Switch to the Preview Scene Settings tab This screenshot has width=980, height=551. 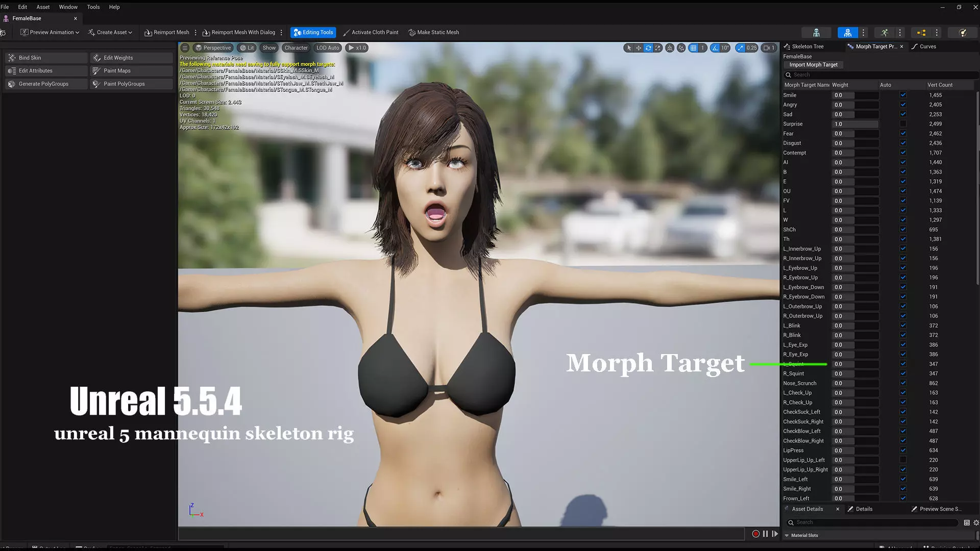click(x=936, y=509)
